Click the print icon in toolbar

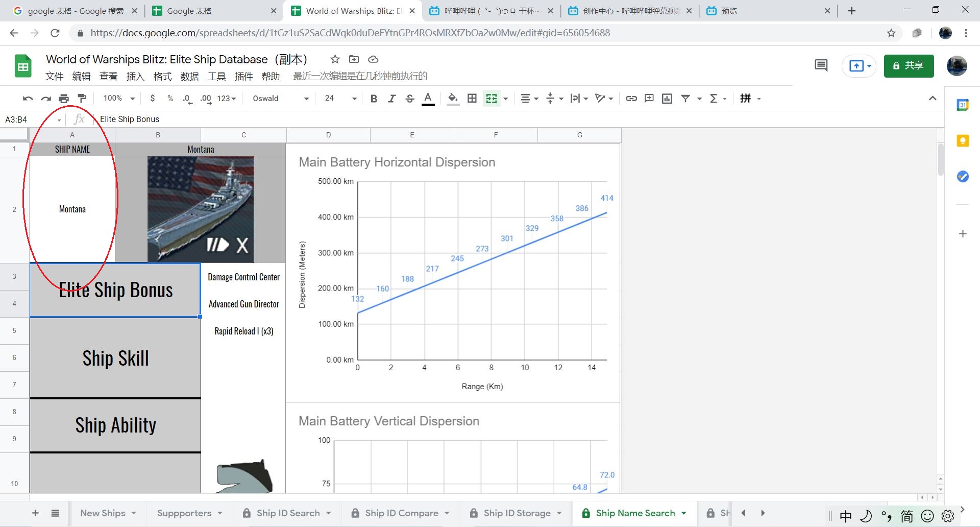(64, 98)
